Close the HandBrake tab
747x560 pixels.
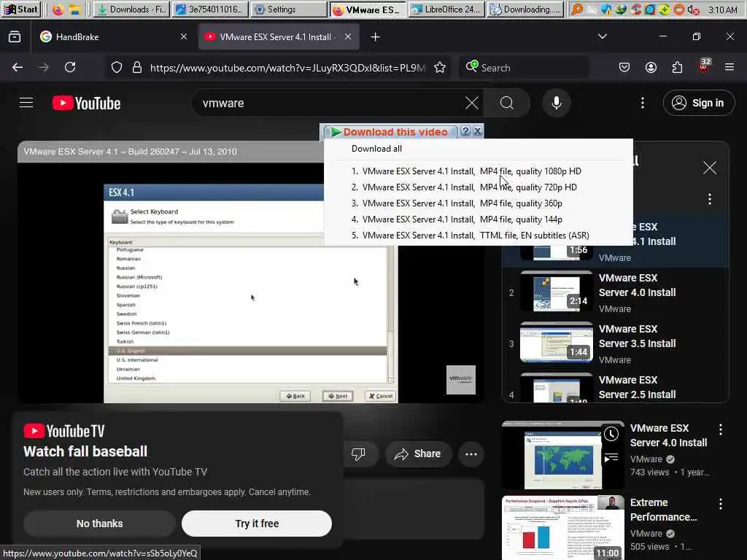tap(183, 36)
